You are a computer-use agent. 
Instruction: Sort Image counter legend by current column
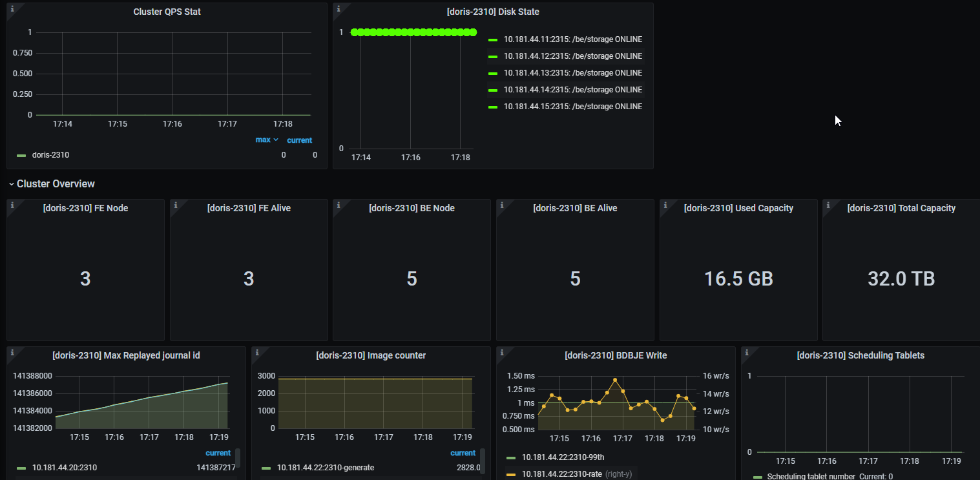pyautogui.click(x=463, y=453)
